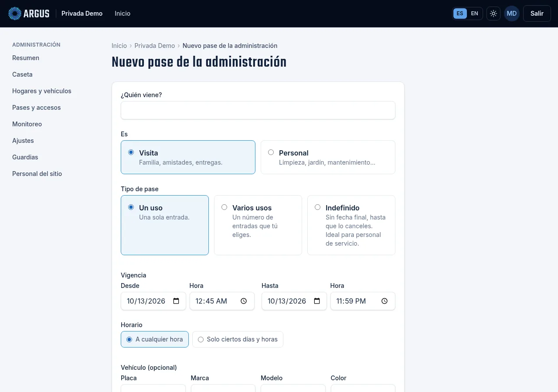Click the ADMINISTRACIÓN sidebar heading
Screen dimensions: 558x392
point(36,45)
